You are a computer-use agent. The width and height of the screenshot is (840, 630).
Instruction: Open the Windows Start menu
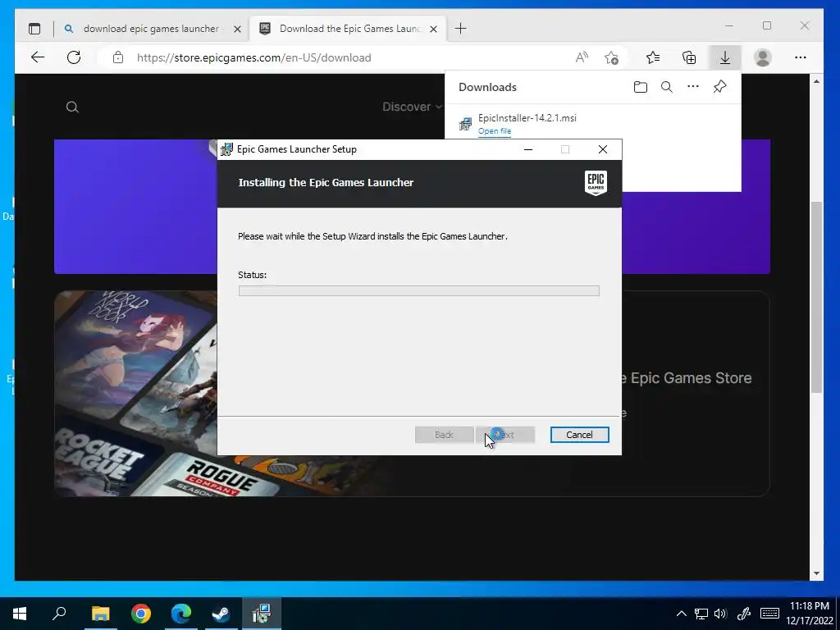pos(20,614)
